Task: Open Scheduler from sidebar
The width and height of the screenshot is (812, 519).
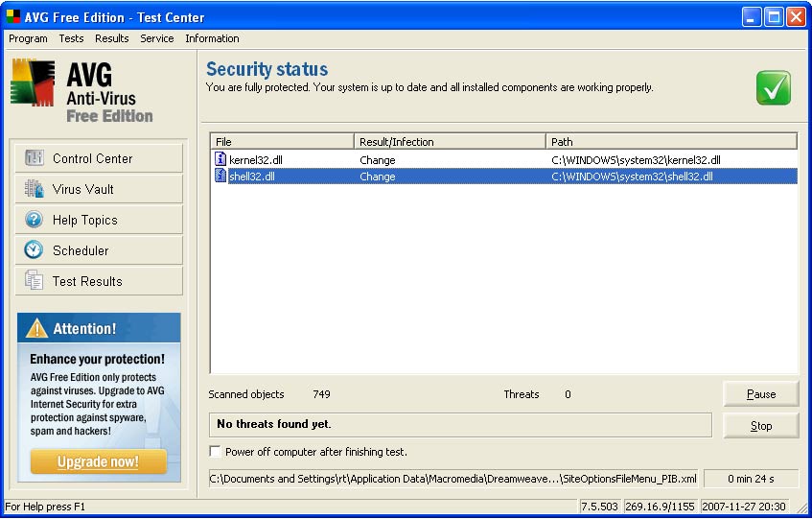Action: pos(99,249)
